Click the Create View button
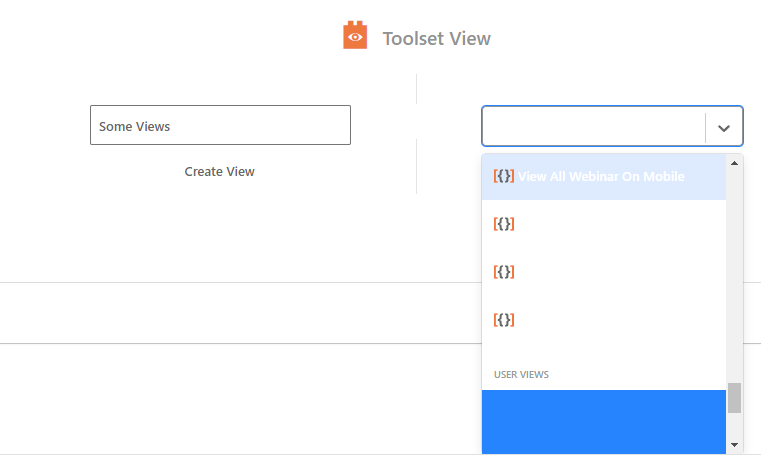 [219, 172]
